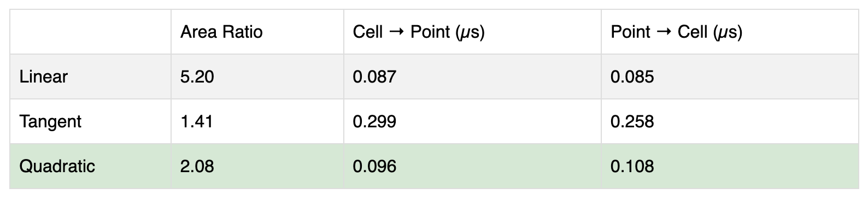Image resolution: width=868 pixels, height=200 pixels.
Task: Click the arrow in Point → Cell header
Action: pyautogui.click(x=664, y=33)
